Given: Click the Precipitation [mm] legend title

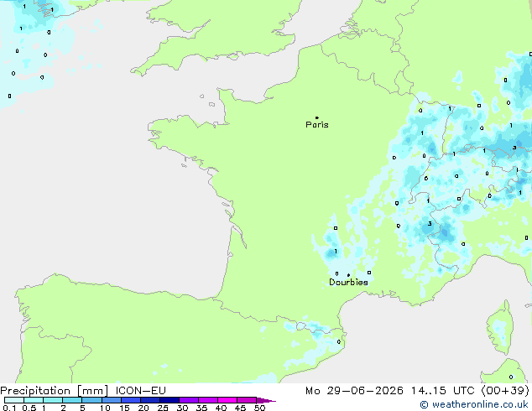Looking at the screenshot, I should [55, 391].
